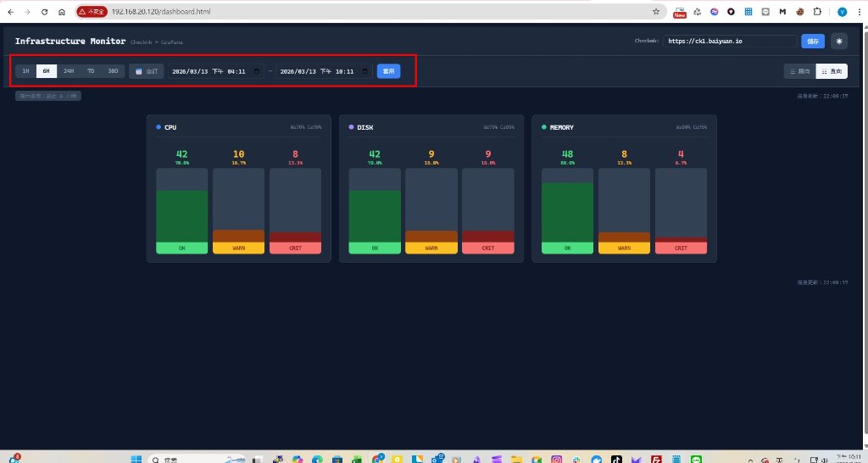Open the purple translate extension icon
This screenshot has width=868, height=463.
(x=714, y=12)
